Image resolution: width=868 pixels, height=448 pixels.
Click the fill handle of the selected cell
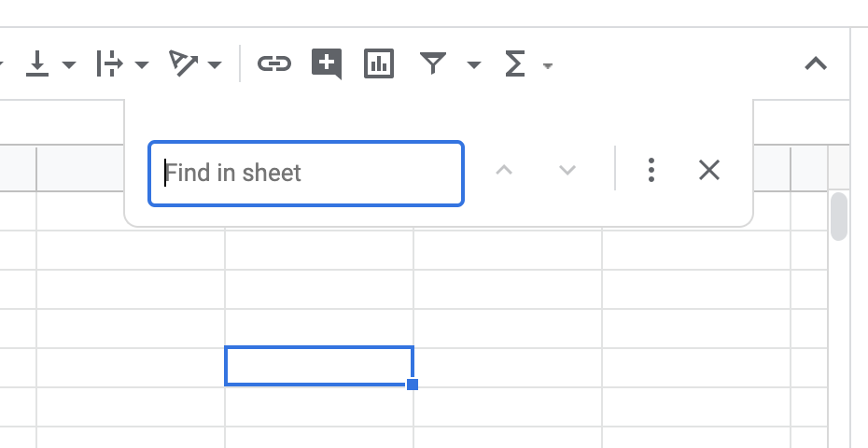click(413, 385)
